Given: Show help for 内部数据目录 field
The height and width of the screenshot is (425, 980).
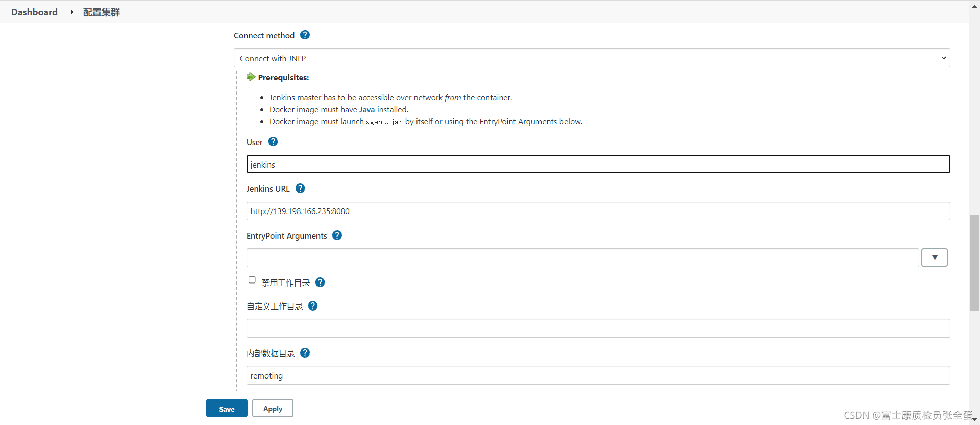Looking at the screenshot, I should 305,352.
